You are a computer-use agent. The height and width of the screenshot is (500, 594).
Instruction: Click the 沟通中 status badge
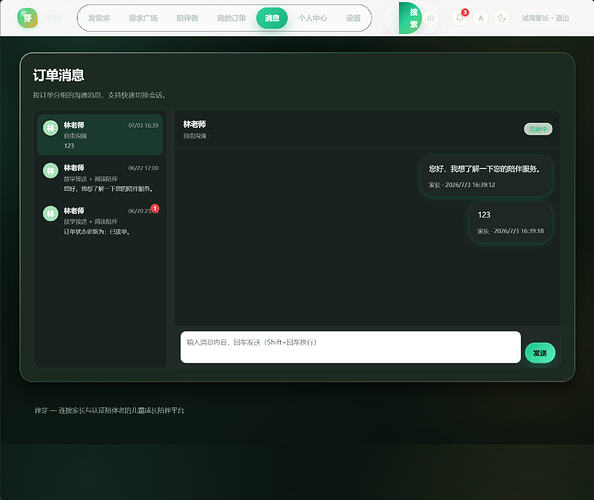coord(538,129)
